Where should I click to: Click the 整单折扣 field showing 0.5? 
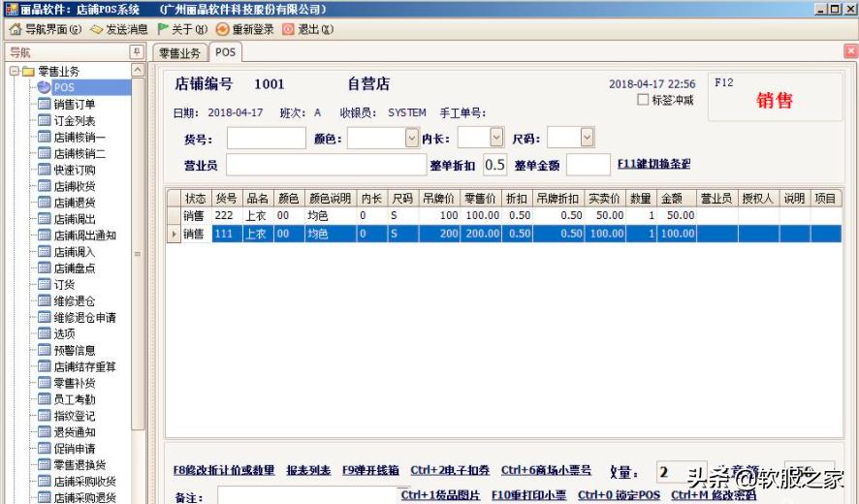494,165
